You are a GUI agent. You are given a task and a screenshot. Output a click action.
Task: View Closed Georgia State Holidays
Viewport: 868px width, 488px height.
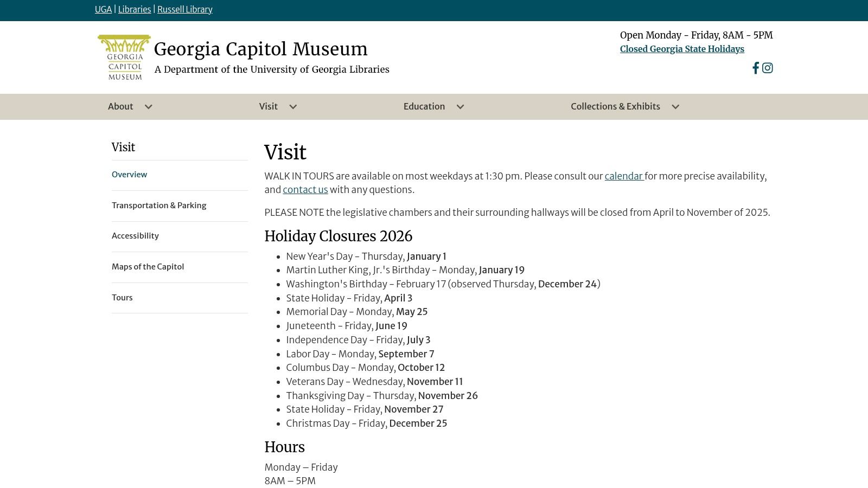click(x=681, y=49)
